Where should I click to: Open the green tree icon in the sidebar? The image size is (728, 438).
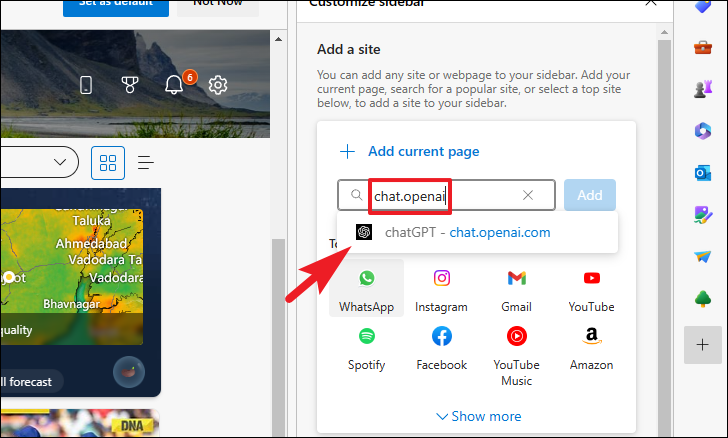(703, 299)
